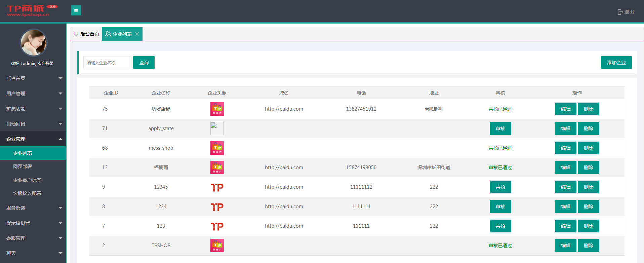The height and width of the screenshot is (263, 644).
Task: Click the hamburger menu toggle icon
Action: pyautogui.click(x=76, y=11)
